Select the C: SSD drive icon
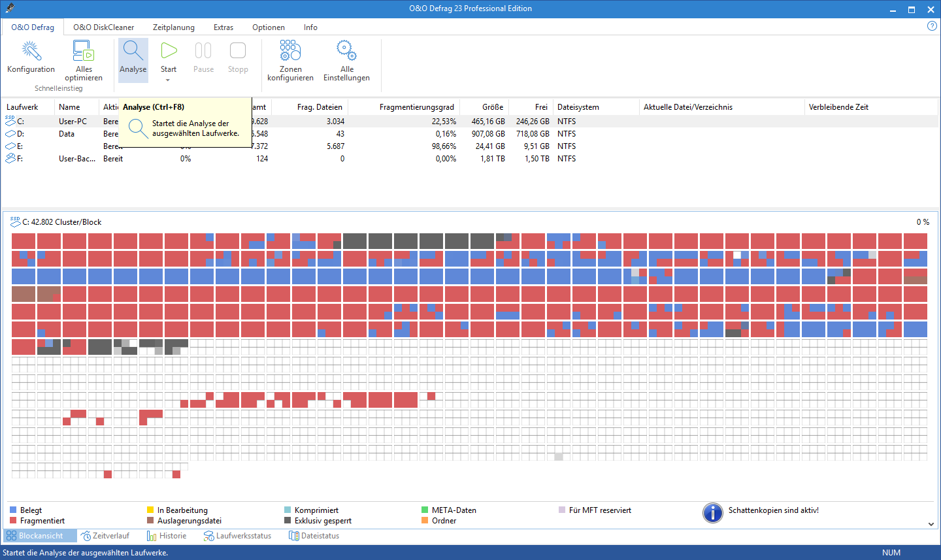941x560 pixels. click(10, 121)
